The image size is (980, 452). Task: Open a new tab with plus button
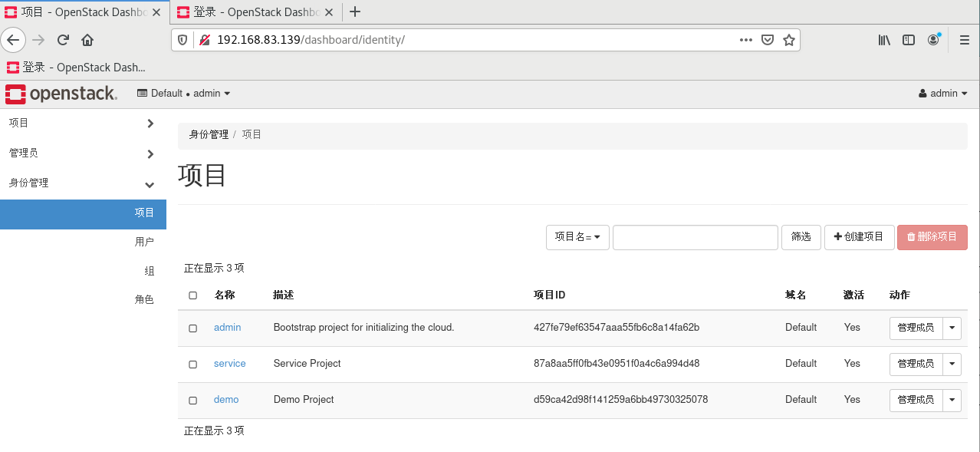(x=355, y=12)
